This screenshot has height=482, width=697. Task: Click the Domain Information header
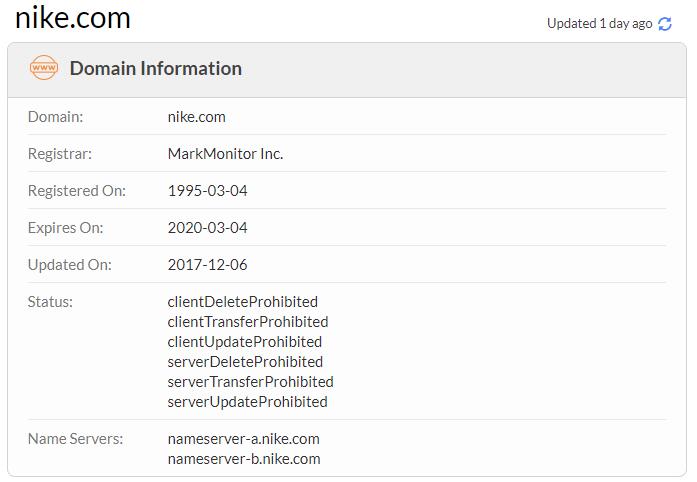click(156, 68)
